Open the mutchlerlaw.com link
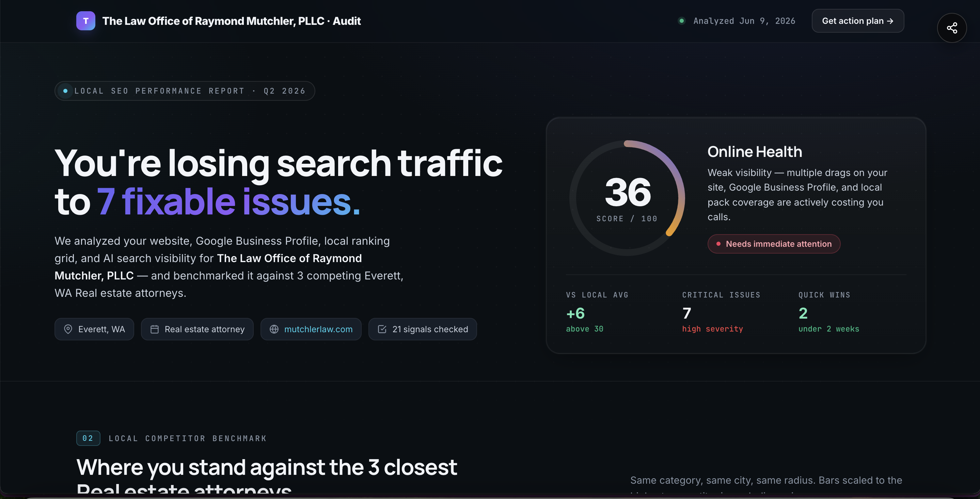The width and height of the screenshot is (980, 499). [x=318, y=329]
